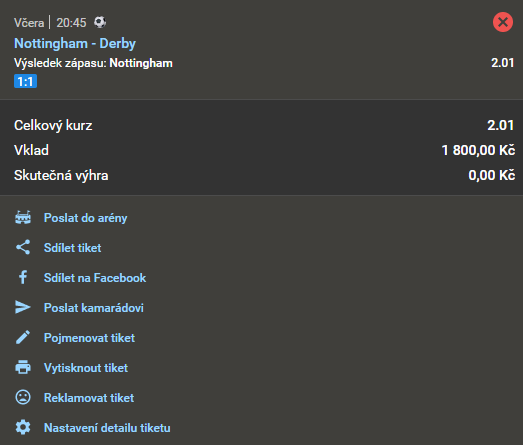
Task: Click the paper plane send icon
Action: coord(23,307)
